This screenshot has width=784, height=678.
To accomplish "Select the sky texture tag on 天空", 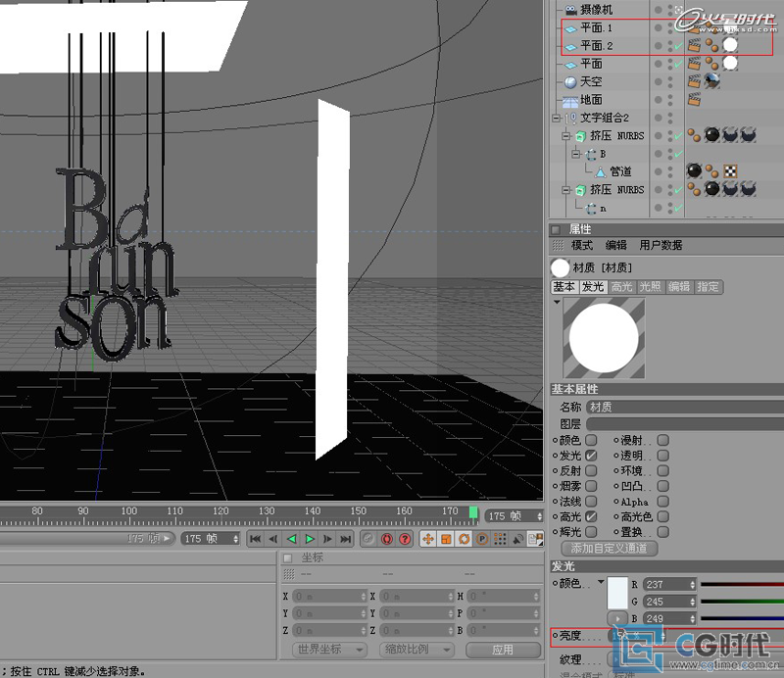I will [x=712, y=81].
